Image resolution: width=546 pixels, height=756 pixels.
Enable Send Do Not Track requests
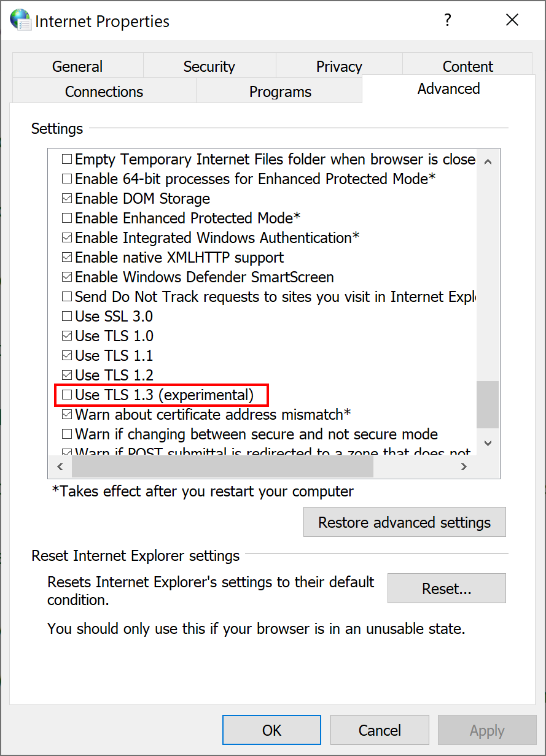pos(66,296)
